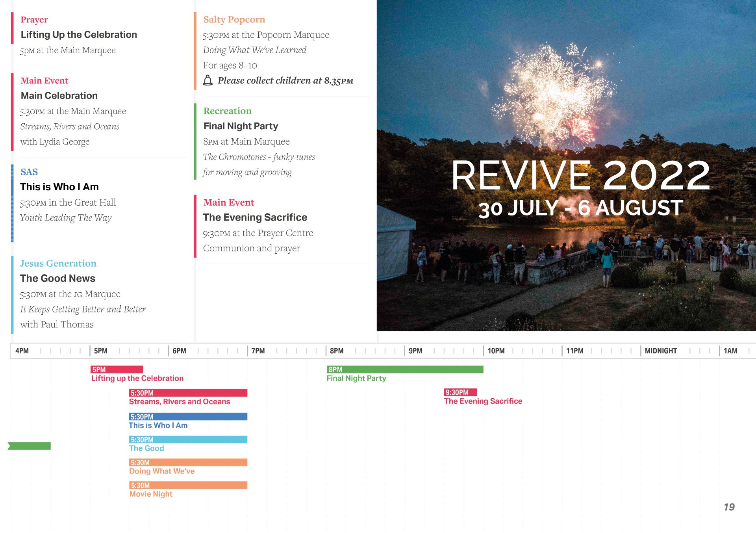Select the blue 5:30PM This is Who I Am bar
756x533 pixels.
(x=188, y=416)
